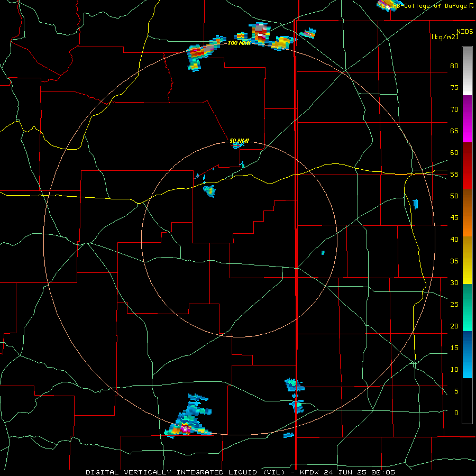Click the 65 value on the VIL scale
The width and height of the screenshot is (476, 476).
pyautogui.click(x=454, y=131)
